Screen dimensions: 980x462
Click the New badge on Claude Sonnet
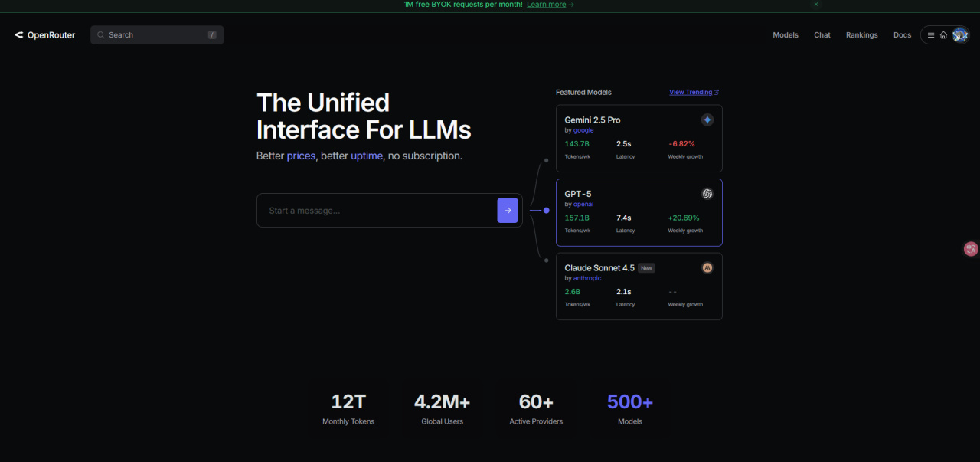click(647, 268)
